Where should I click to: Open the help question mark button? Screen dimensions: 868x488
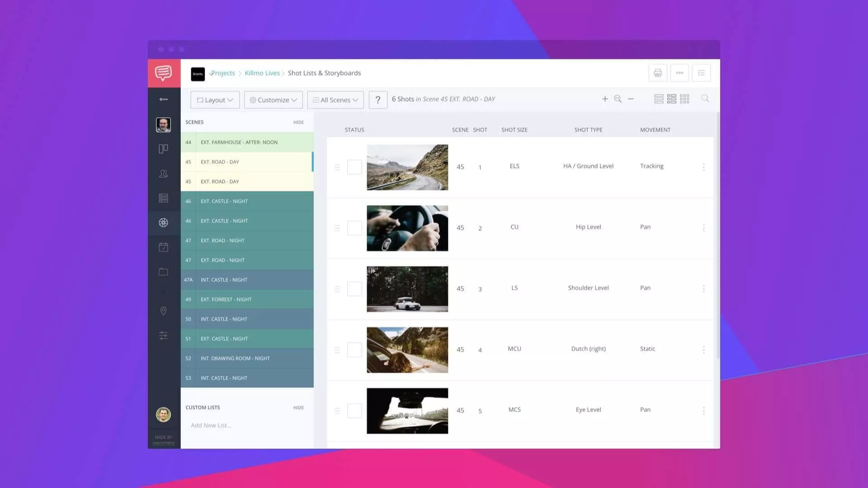[378, 100]
